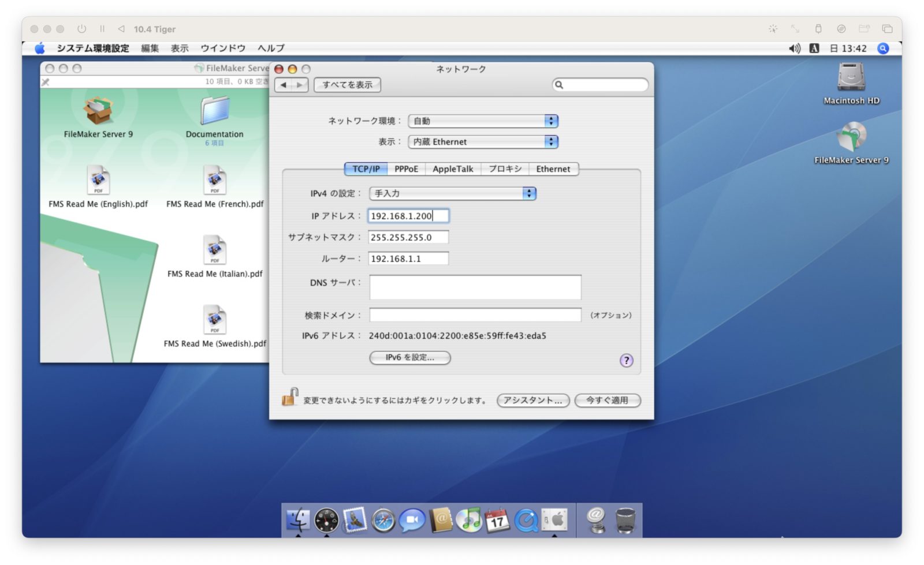Open QuickTime Player from the Dock
The height and width of the screenshot is (565, 924).
tap(526, 519)
